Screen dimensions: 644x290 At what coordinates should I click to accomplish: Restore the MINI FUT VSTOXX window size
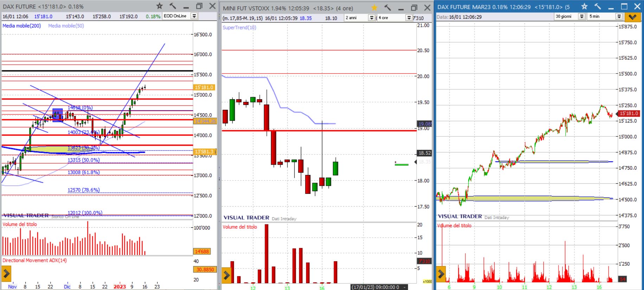click(414, 8)
